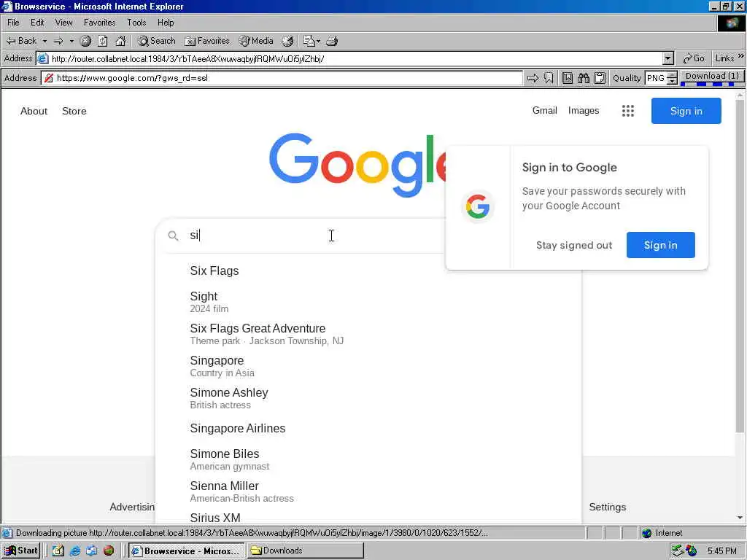The image size is (747, 560).
Task: Select the 'Six Flags' suggestion
Action: pos(368,271)
